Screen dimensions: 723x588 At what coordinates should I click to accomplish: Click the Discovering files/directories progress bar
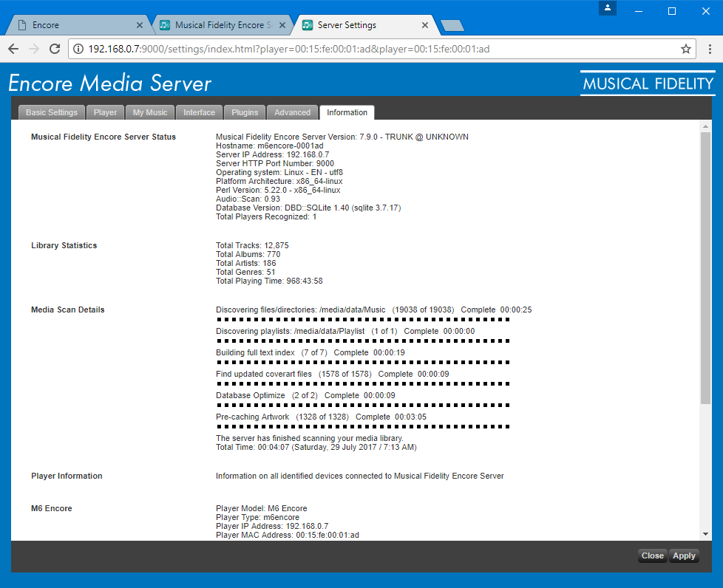pyautogui.click(x=363, y=319)
